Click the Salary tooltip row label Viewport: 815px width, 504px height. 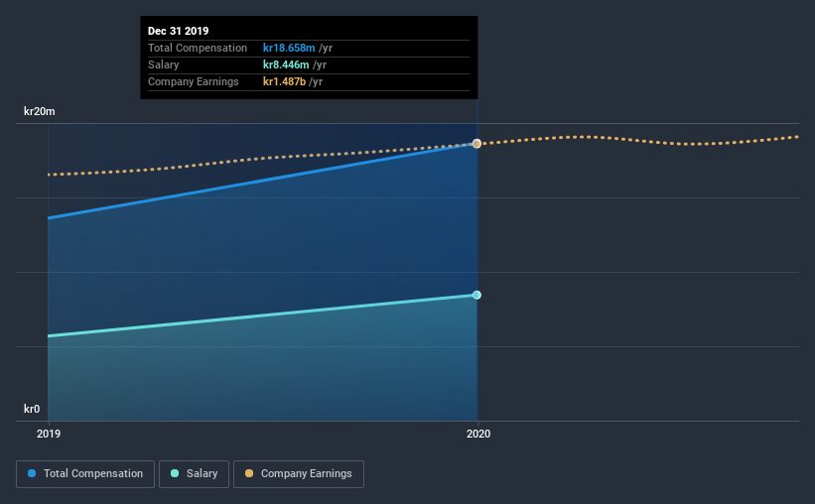pos(163,64)
